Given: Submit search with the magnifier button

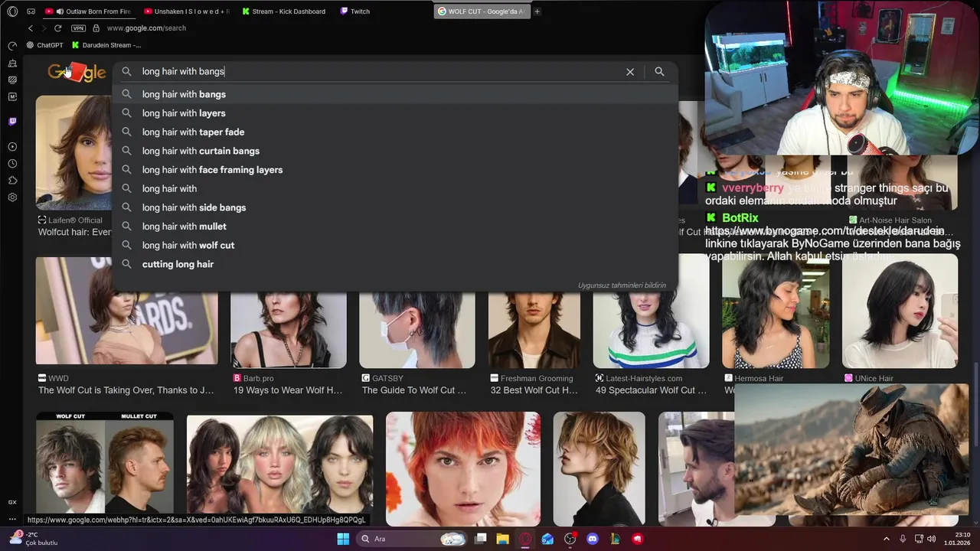Looking at the screenshot, I should [x=659, y=72].
